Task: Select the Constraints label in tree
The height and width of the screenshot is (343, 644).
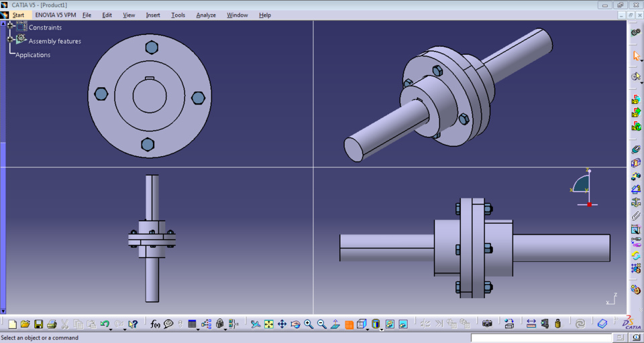Action: click(x=45, y=27)
